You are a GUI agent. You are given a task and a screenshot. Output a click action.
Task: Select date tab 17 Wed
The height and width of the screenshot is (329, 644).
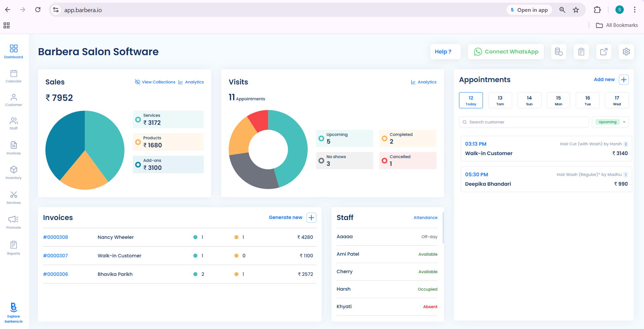pyautogui.click(x=617, y=100)
